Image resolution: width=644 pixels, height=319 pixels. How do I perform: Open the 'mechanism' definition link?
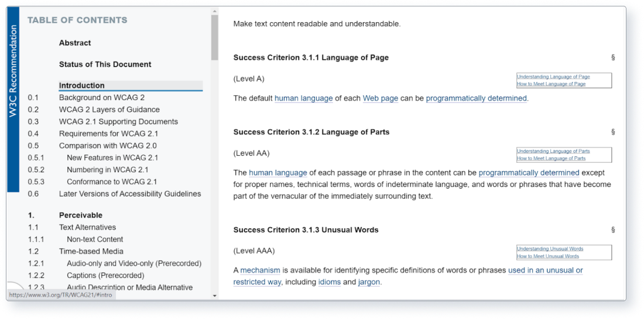pyautogui.click(x=260, y=270)
